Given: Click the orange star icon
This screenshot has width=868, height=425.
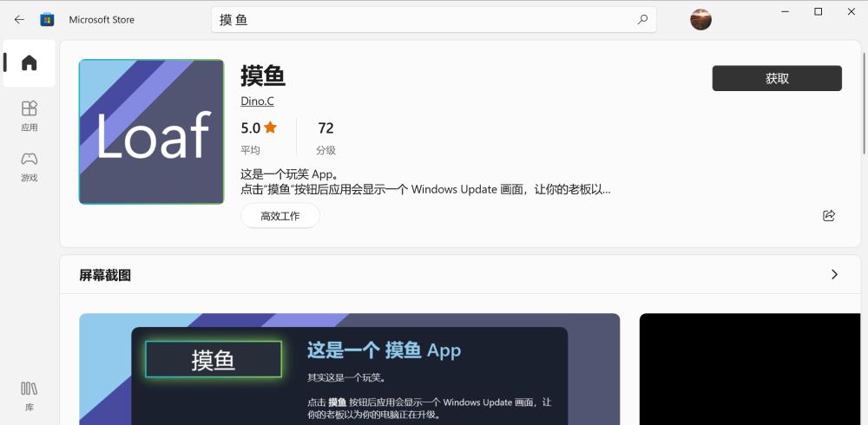Looking at the screenshot, I should coord(270,127).
